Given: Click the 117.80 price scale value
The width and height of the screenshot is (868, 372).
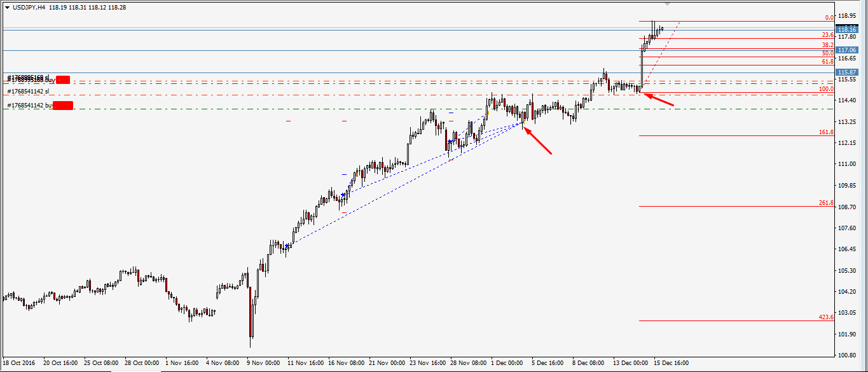Looking at the screenshot, I should (x=848, y=37).
